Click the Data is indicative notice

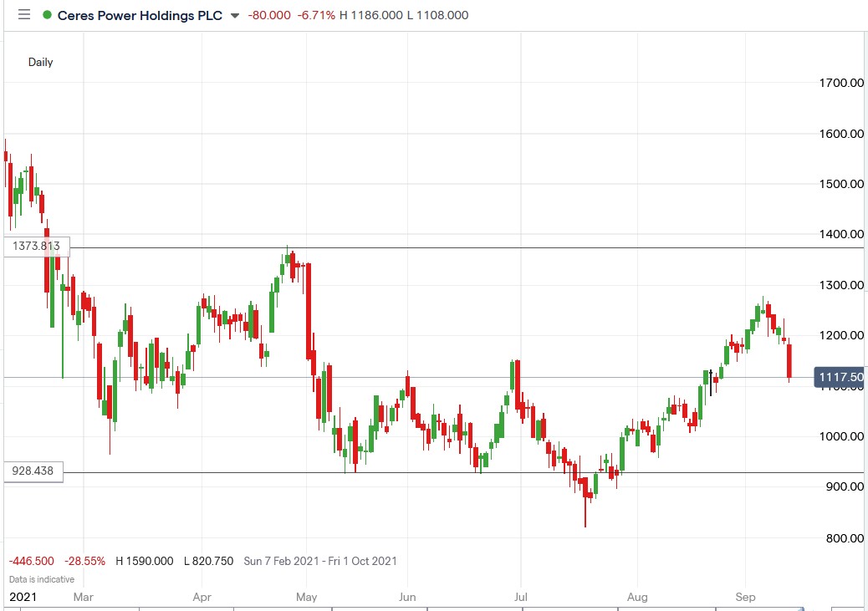40,578
